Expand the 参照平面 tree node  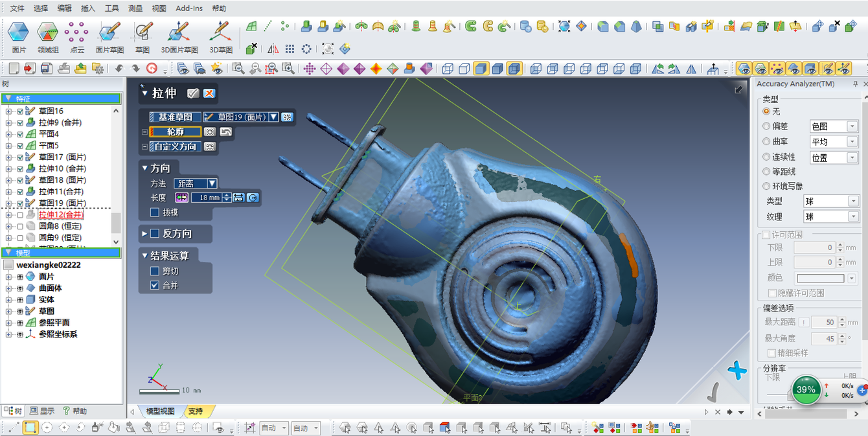pos(9,322)
